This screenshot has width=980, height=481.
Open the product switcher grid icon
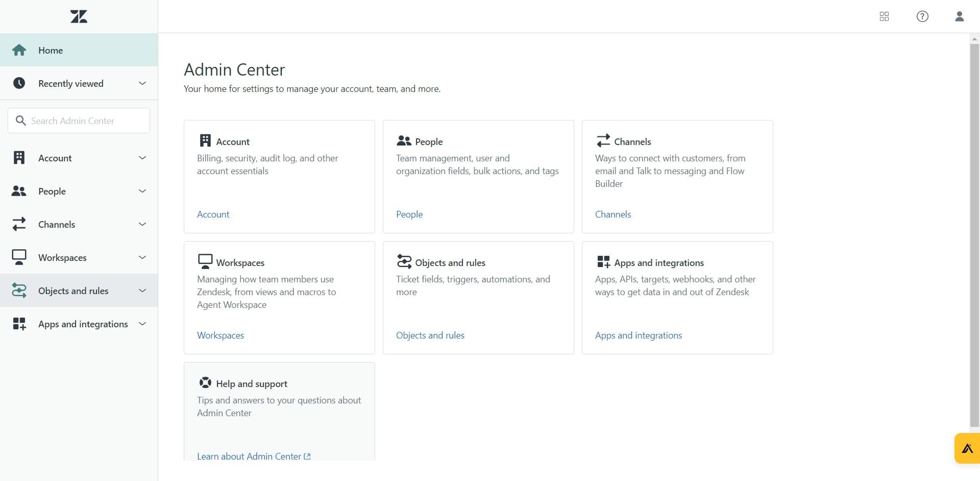coord(885,16)
